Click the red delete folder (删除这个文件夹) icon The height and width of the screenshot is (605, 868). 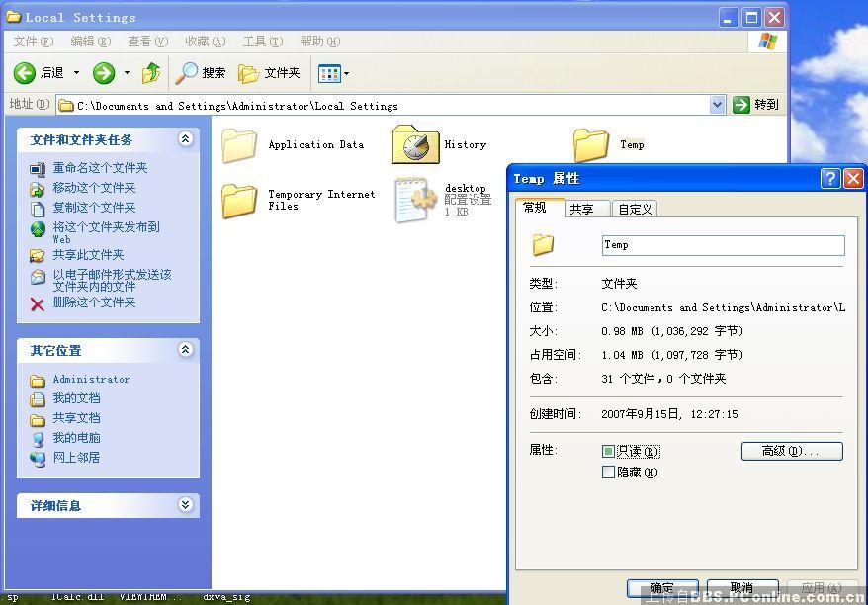pos(38,303)
